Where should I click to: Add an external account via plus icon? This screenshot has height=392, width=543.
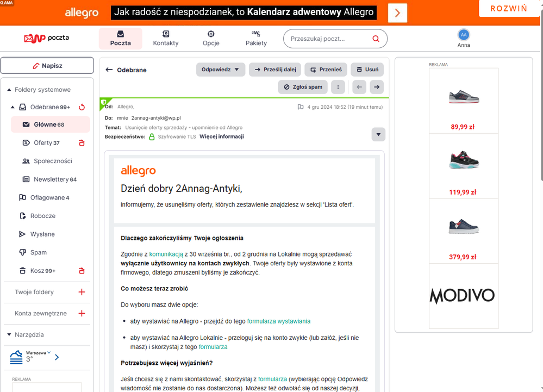[x=82, y=313]
